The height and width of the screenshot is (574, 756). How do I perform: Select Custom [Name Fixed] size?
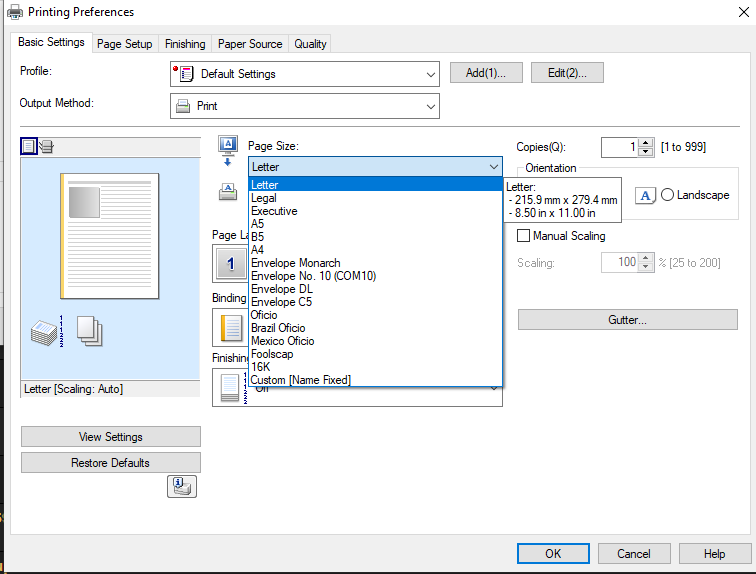click(x=375, y=380)
